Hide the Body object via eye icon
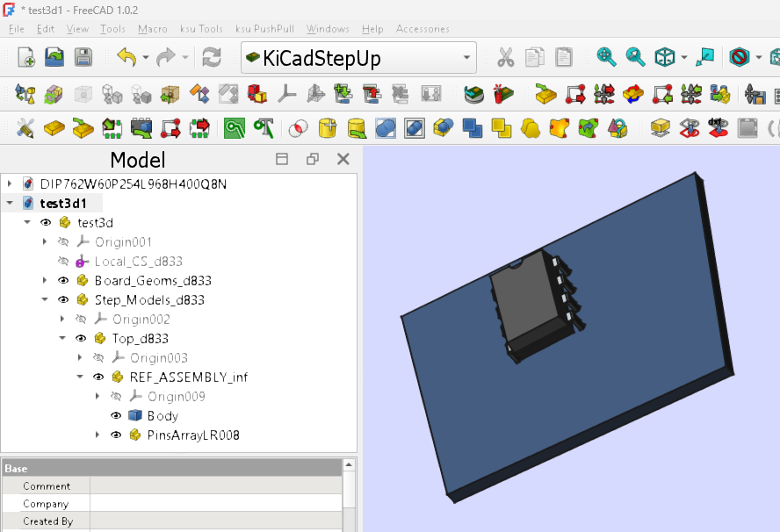Image resolution: width=780 pixels, height=532 pixels. 116,416
